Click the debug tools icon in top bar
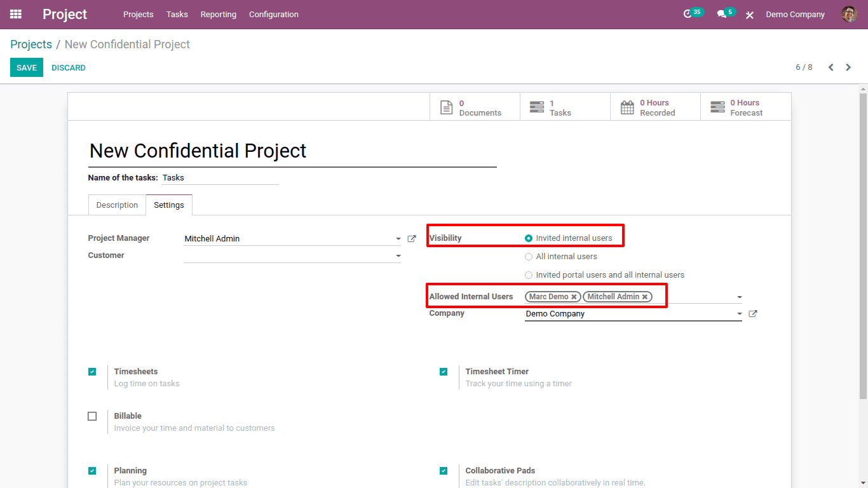This screenshot has height=488, width=868. click(750, 15)
